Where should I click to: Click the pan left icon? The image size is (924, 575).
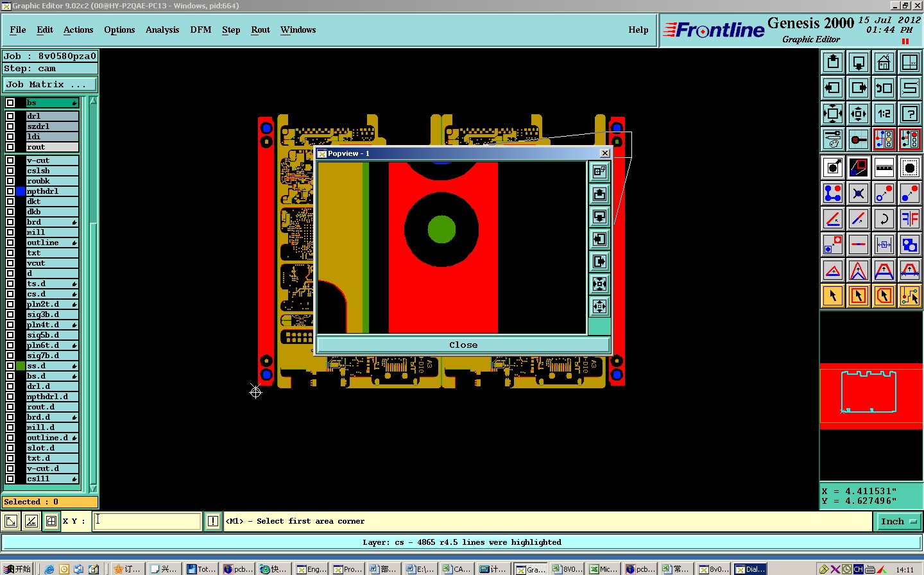pyautogui.click(x=833, y=88)
